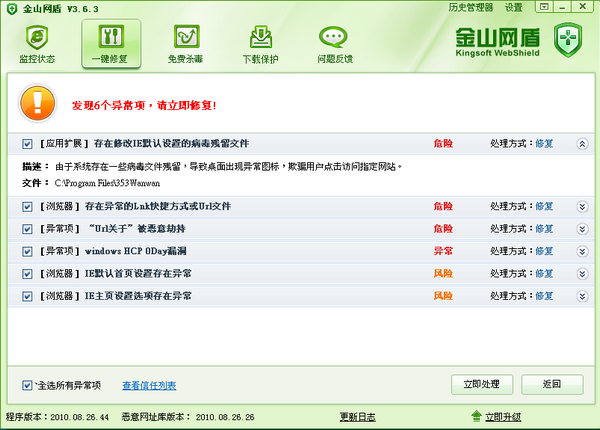Viewport: 600px width, 430px height.
Task: Click the orange exclamation warning icon
Action: click(38, 103)
